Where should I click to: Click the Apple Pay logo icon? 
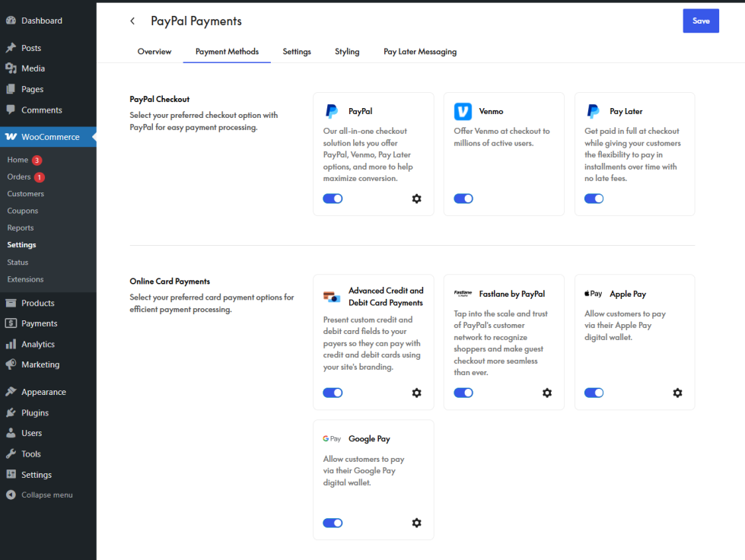coord(593,294)
